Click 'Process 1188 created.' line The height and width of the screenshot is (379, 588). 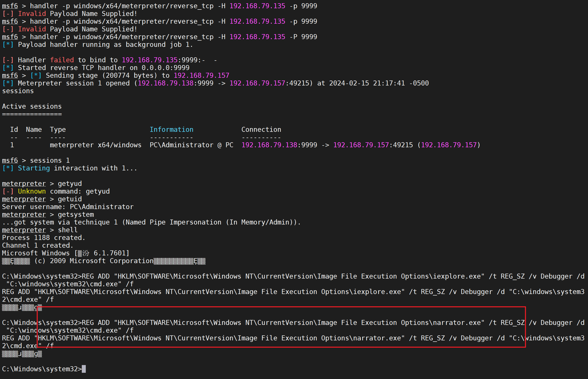(44, 237)
